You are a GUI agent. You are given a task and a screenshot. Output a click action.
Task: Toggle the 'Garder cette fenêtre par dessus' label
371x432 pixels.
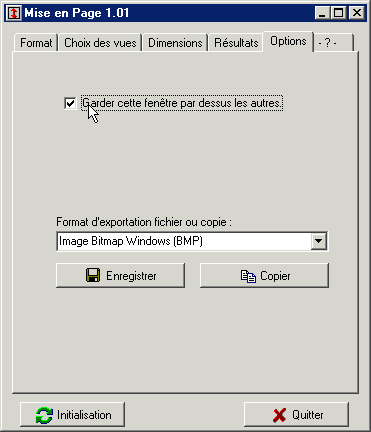182,103
